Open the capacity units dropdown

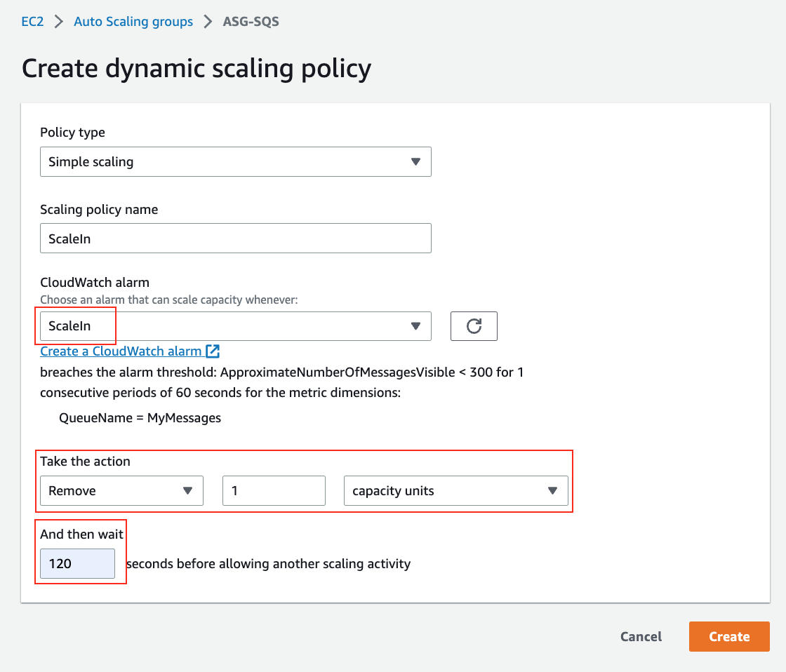[455, 490]
